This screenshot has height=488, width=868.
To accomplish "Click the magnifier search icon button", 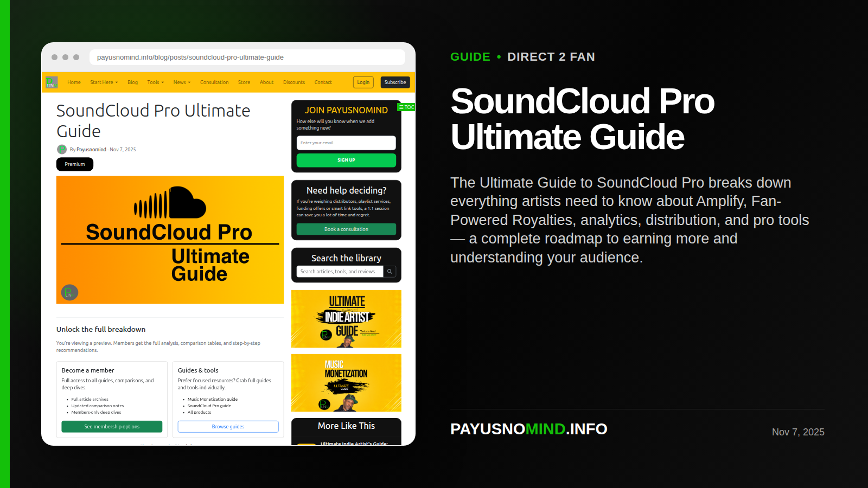I will (x=390, y=272).
